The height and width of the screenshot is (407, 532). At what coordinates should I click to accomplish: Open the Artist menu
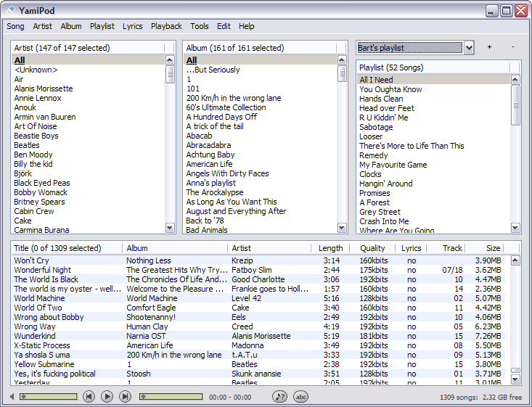click(42, 26)
